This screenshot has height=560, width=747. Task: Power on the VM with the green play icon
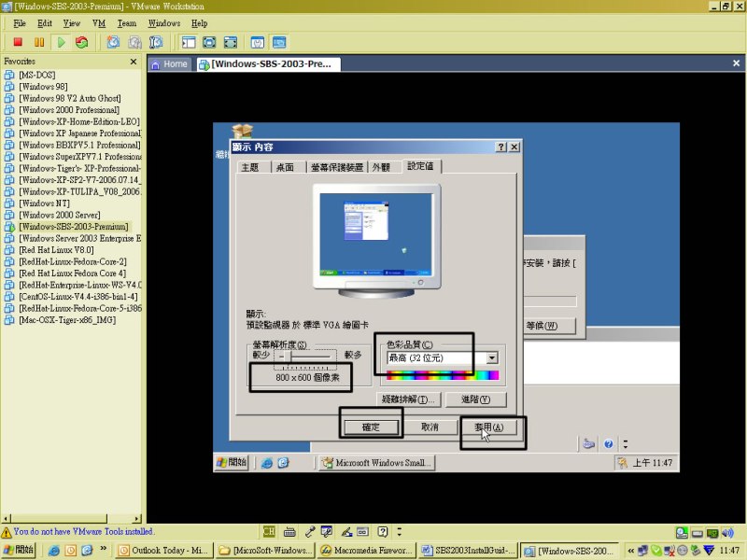(x=61, y=42)
